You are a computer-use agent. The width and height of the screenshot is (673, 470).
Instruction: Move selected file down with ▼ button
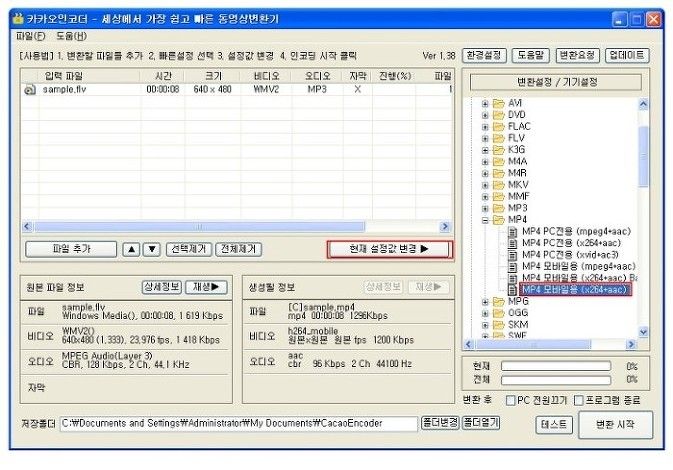(152, 249)
